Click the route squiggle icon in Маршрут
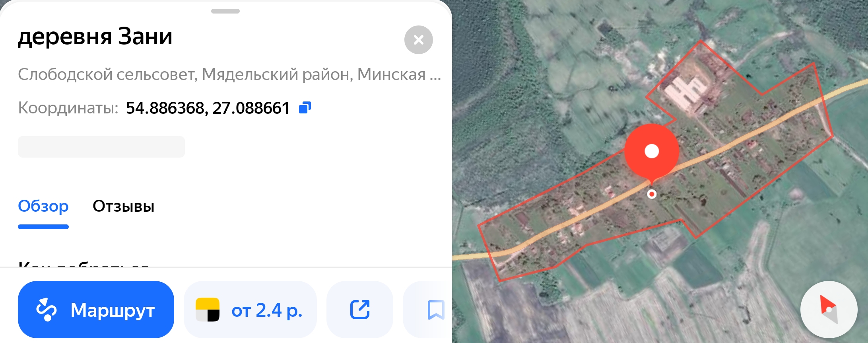The height and width of the screenshot is (343, 868). point(46,310)
